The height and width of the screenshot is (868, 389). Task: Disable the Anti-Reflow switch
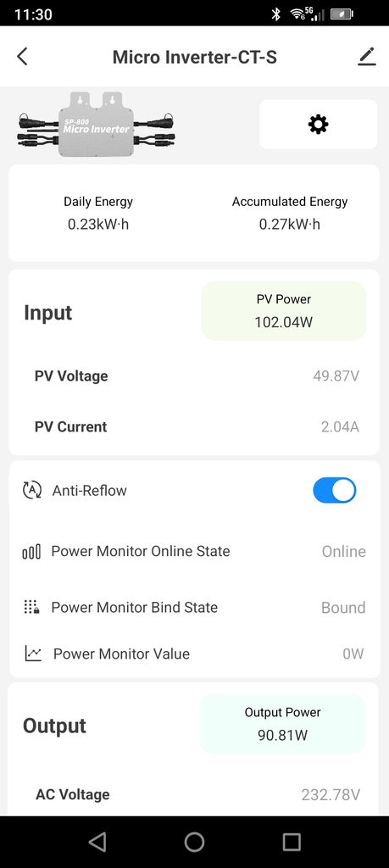tap(334, 491)
